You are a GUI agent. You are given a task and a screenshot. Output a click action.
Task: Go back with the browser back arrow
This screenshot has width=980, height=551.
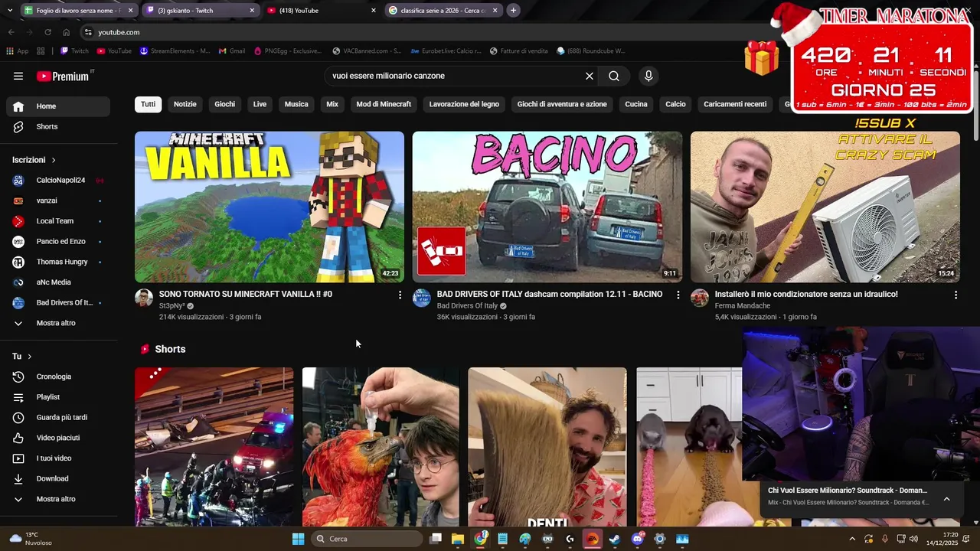click(11, 32)
